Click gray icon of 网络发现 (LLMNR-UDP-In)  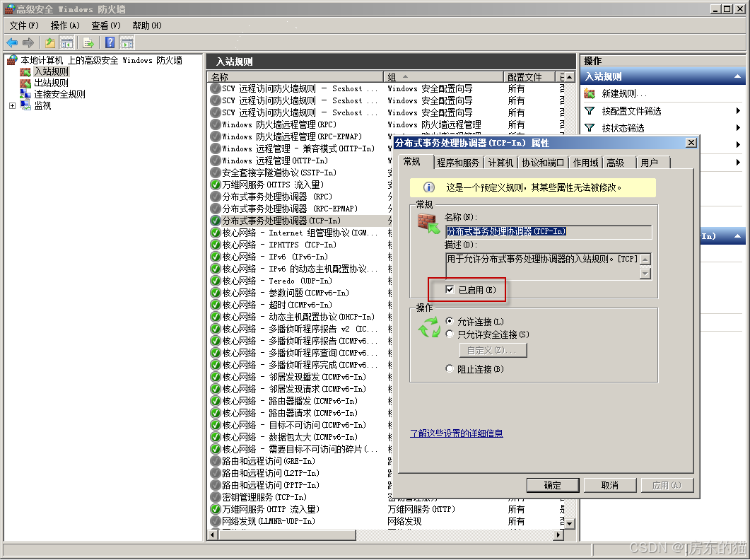pos(215,521)
